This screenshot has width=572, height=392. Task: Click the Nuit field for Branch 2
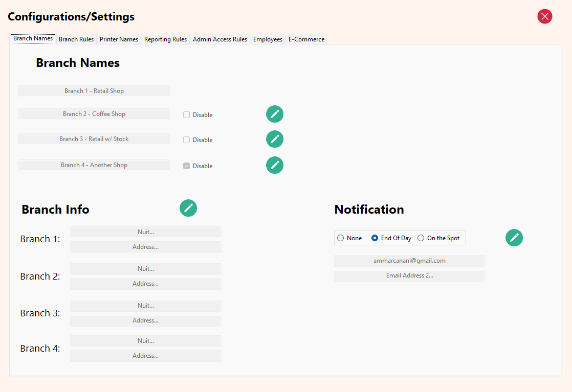coord(145,269)
